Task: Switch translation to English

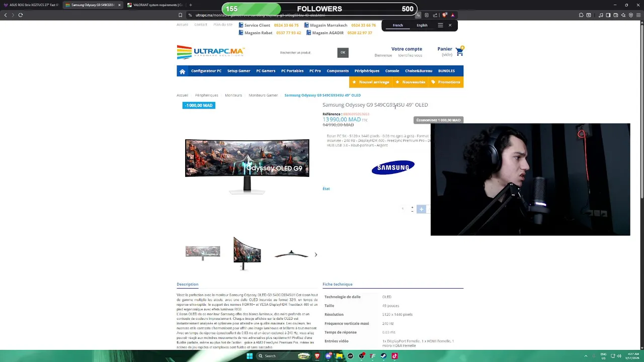Action: (422, 25)
